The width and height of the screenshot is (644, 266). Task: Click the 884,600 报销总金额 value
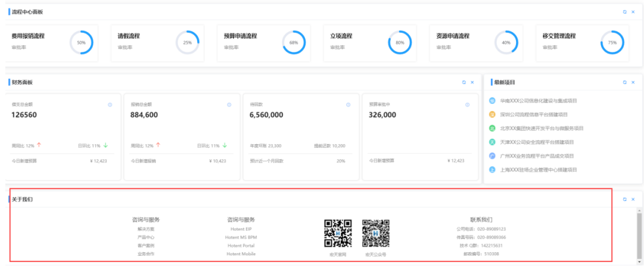(x=144, y=115)
